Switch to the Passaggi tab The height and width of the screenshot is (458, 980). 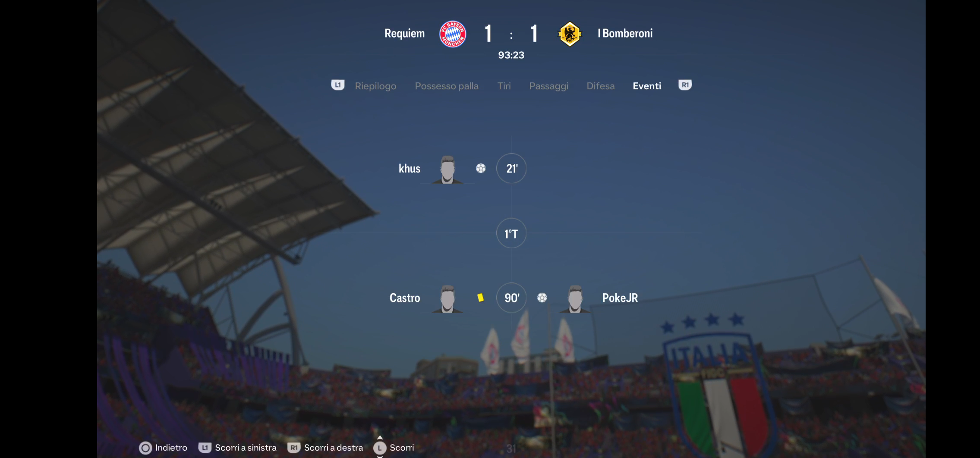pos(549,86)
